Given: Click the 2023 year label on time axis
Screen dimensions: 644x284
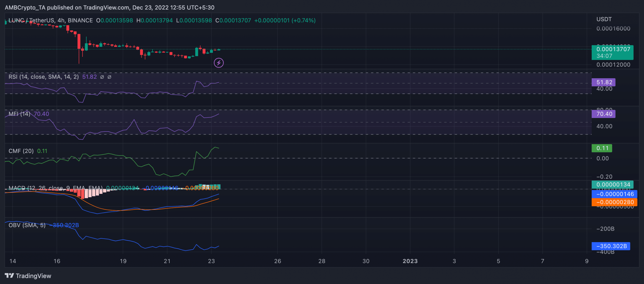Looking at the screenshot, I should coord(410,261).
